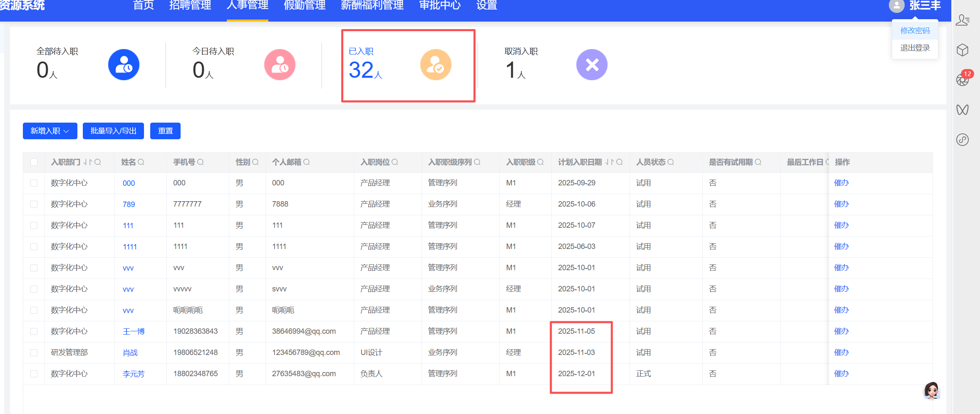Click the orange 已入职 person-check icon
The width and height of the screenshot is (980, 414).
pos(436,65)
